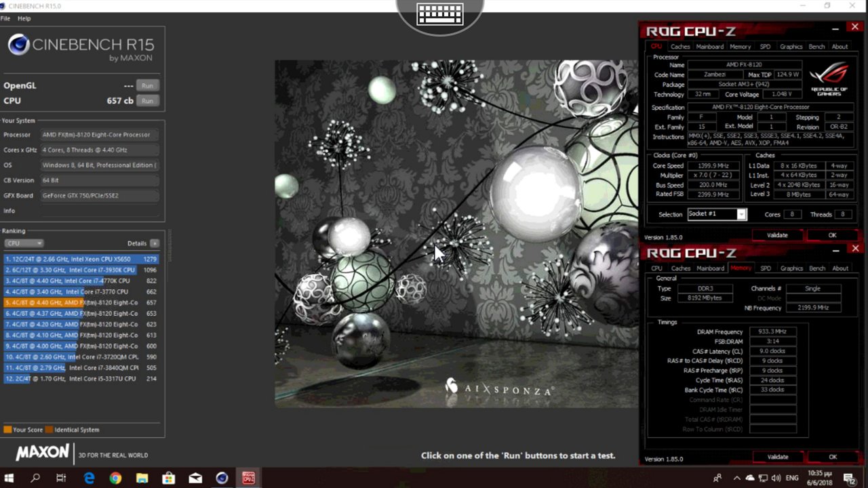Switch to Bench tab in lower CPU-Z window
The height and width of the screenshot is (488, 868).
tap(817, 268)
